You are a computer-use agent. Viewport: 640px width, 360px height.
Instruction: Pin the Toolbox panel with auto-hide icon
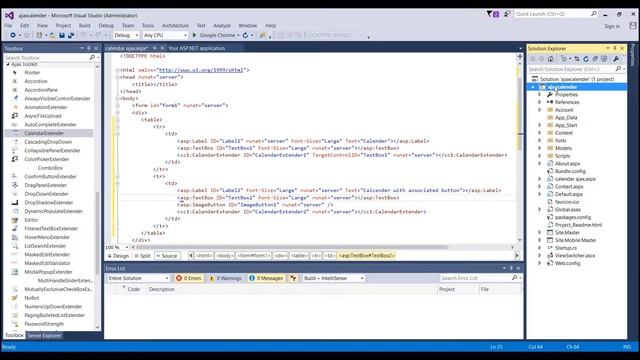[89, 49]
